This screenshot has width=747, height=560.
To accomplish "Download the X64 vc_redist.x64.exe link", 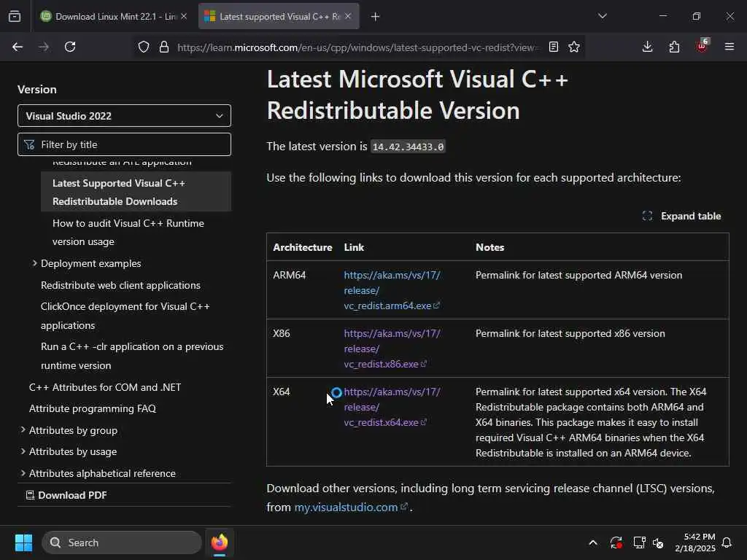I will 392,407.
